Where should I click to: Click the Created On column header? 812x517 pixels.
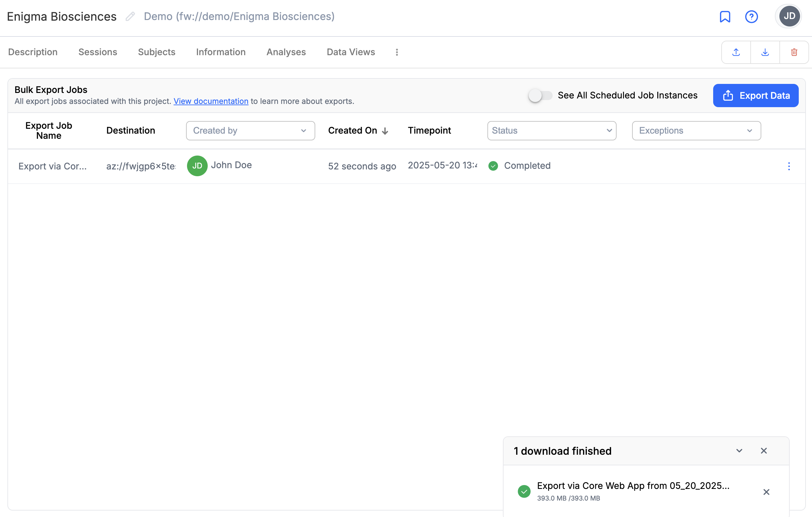click(x=352, y=131)
